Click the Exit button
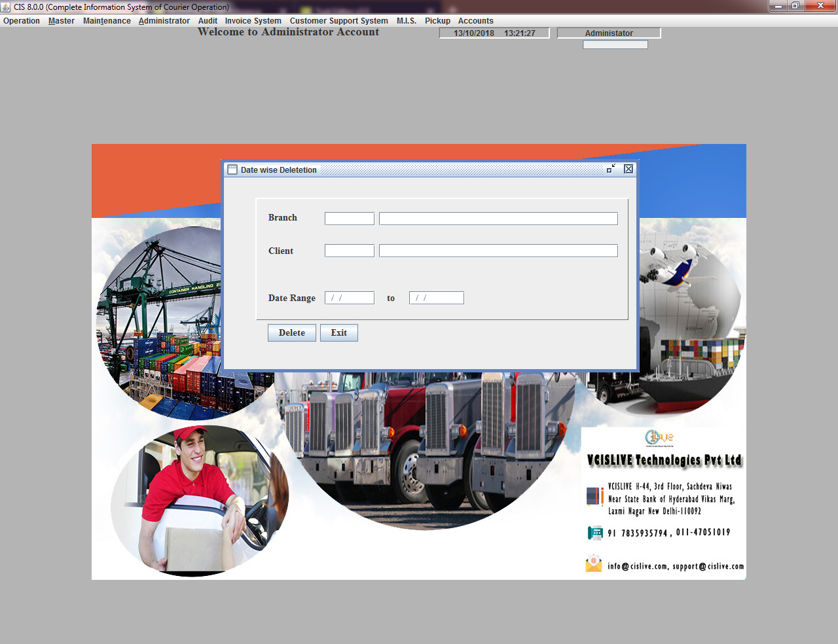 [339, 332]
